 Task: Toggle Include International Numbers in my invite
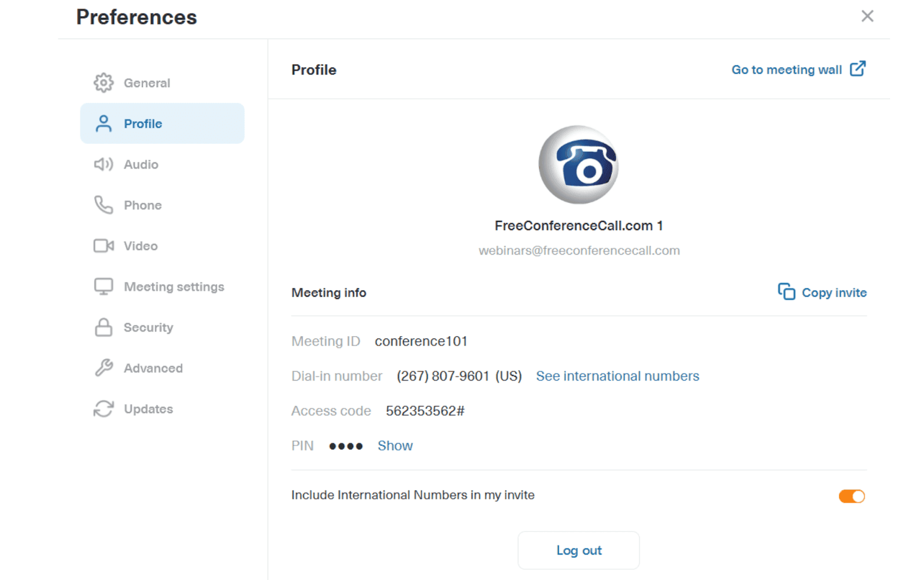click(852, 496)
